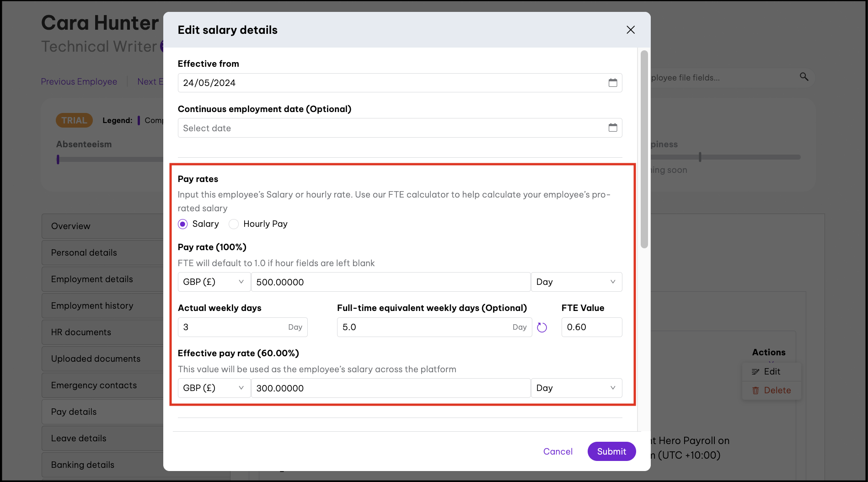Click the Edit pencil icon under Actions
868x482 pixels.
(x=755, y=372)
